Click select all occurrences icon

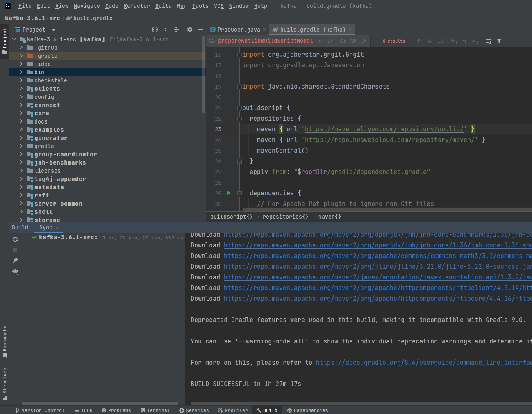coord(475,41)
